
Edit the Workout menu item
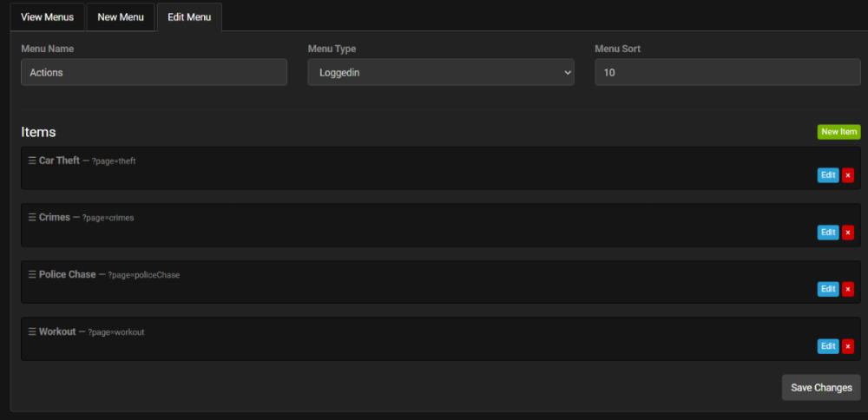pos(828,346)
